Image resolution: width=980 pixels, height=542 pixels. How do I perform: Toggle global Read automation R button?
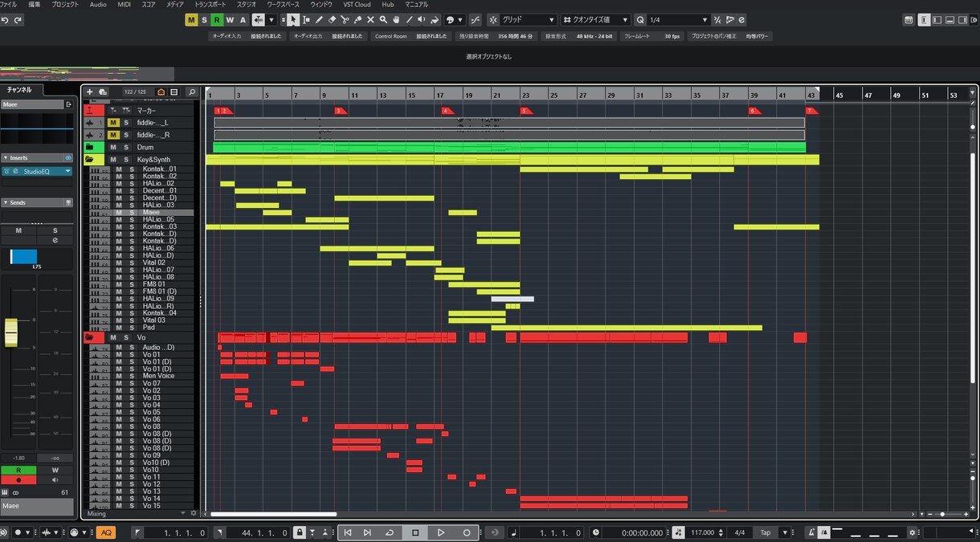tap(217, 19)
